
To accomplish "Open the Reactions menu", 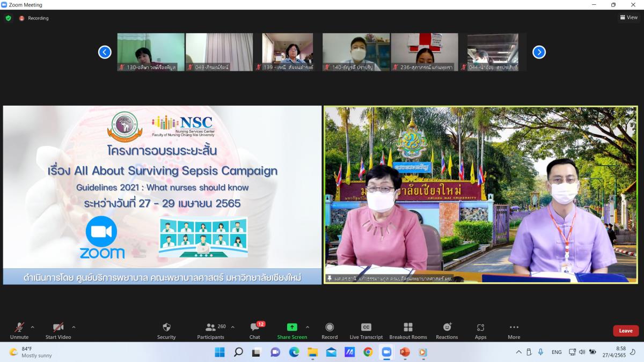I will pos(447,330).
